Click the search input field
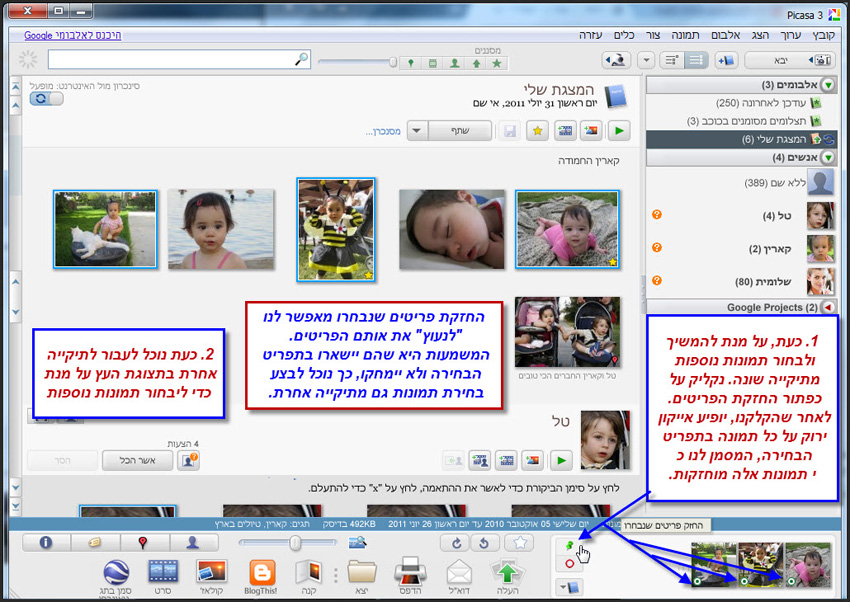850x602 pixels. coord(179,60)
